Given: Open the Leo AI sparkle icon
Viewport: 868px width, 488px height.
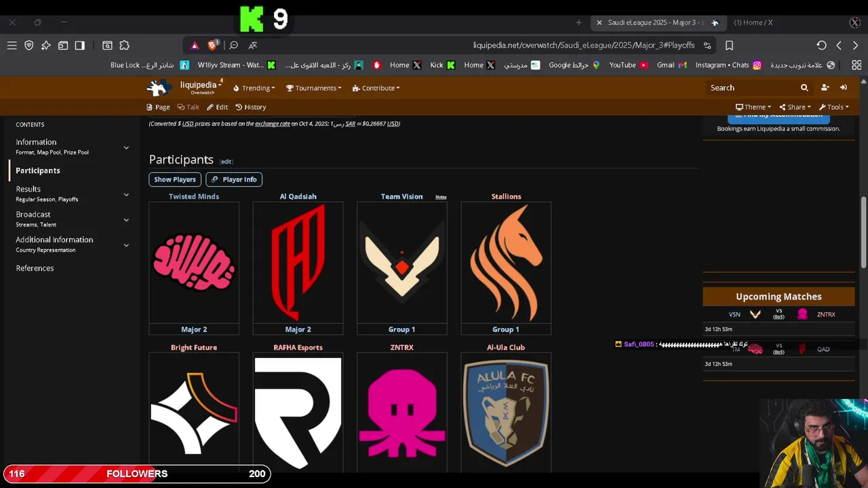Looking at the screenshot, I should click(45, 45).
